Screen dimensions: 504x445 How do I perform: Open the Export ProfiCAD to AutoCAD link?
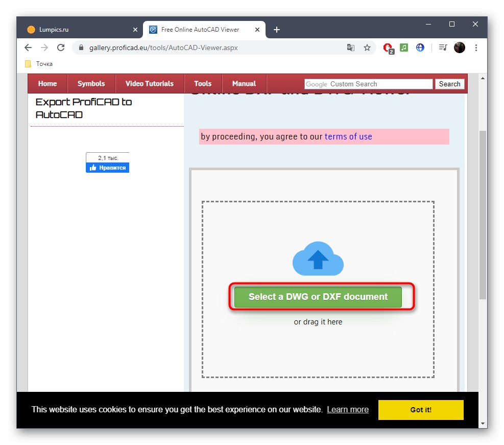(84, 108)
